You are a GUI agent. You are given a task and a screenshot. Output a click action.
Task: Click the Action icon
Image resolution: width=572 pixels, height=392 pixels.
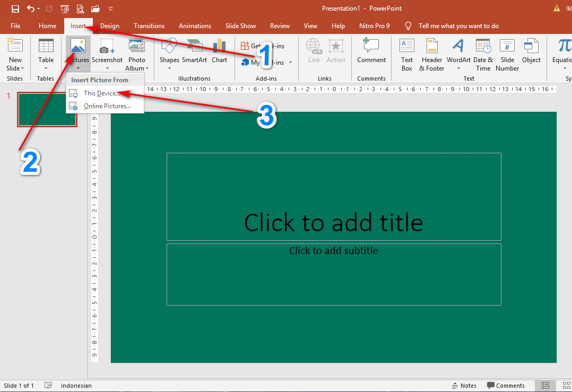pyautogui.click(x=335, y=50)
